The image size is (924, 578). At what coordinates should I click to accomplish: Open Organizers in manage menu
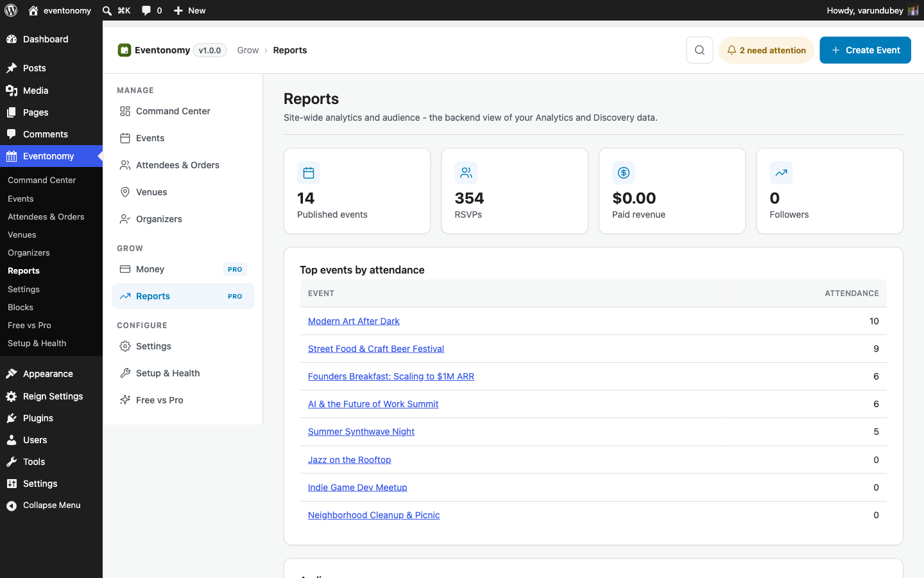(x=183, y=219)
